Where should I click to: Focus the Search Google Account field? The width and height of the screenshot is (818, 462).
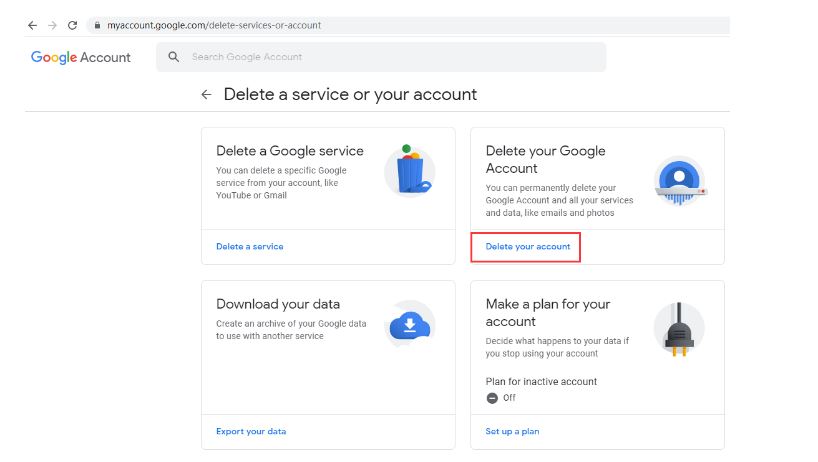pos(390,57)
